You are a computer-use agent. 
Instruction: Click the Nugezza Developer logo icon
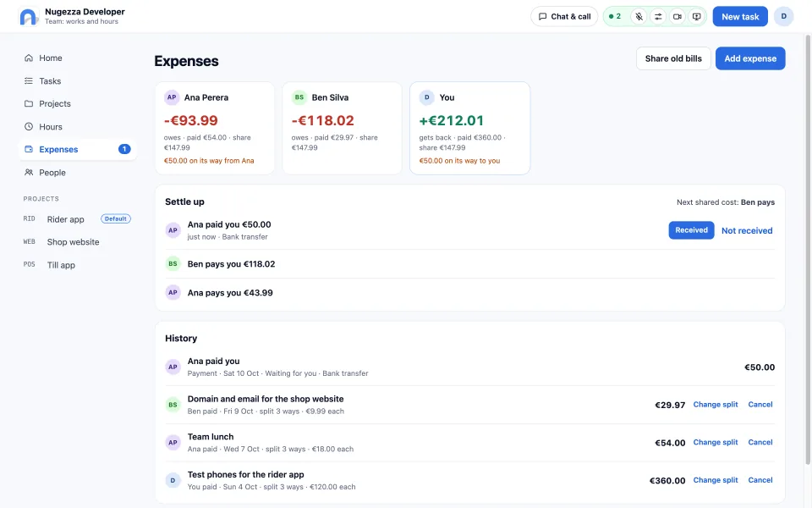[x=29, y=17]
